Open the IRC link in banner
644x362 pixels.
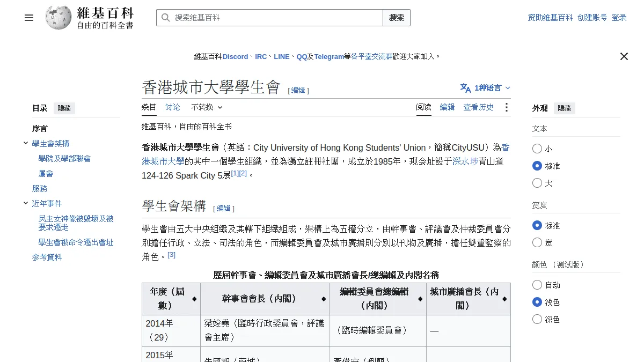click(261, 56)
